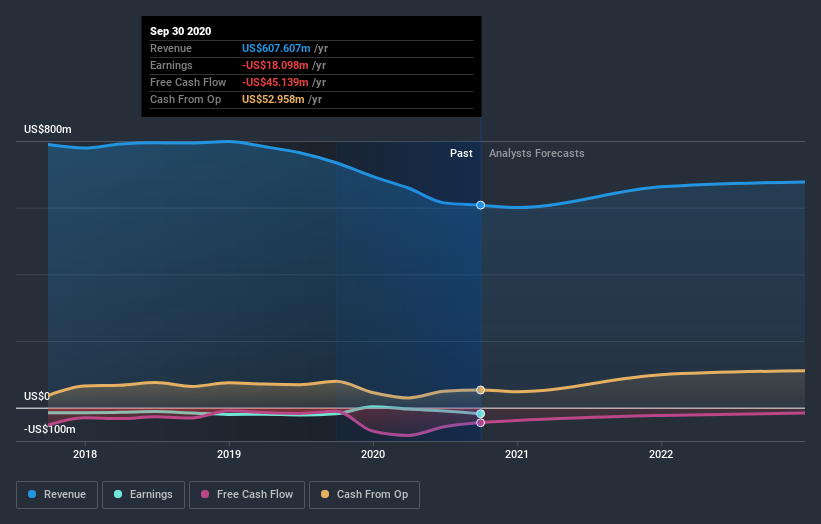Click the 2020 x-axis label
821x524 pixels.
click(373, 454)
